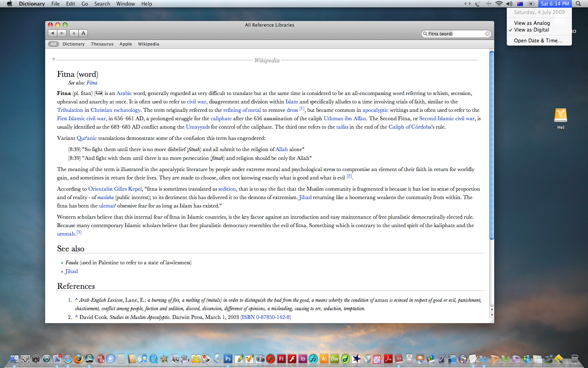Open Time Machine from the Dock
This screenshot has height=368, width=588.
coord(47,359)
